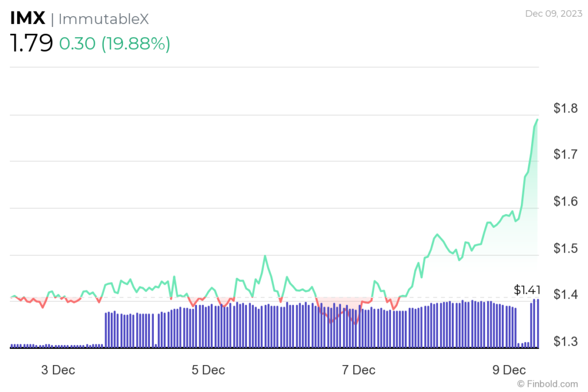This screenshot has height=392, width=588.
Task: Select the 7 Dec date marker
Action: coord(359,370)
